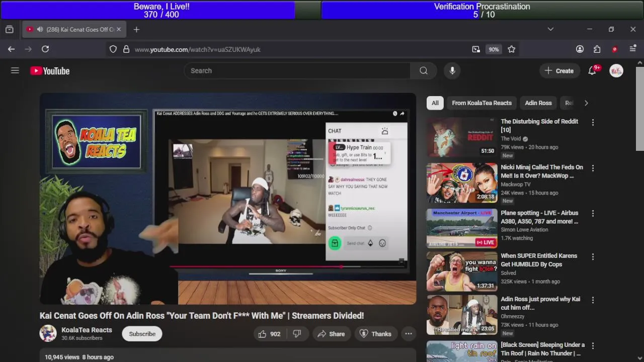This screenshot has height=362, width=644.
Task: Open browser extensions puzzle icon
Action: (x=597, y=49)
